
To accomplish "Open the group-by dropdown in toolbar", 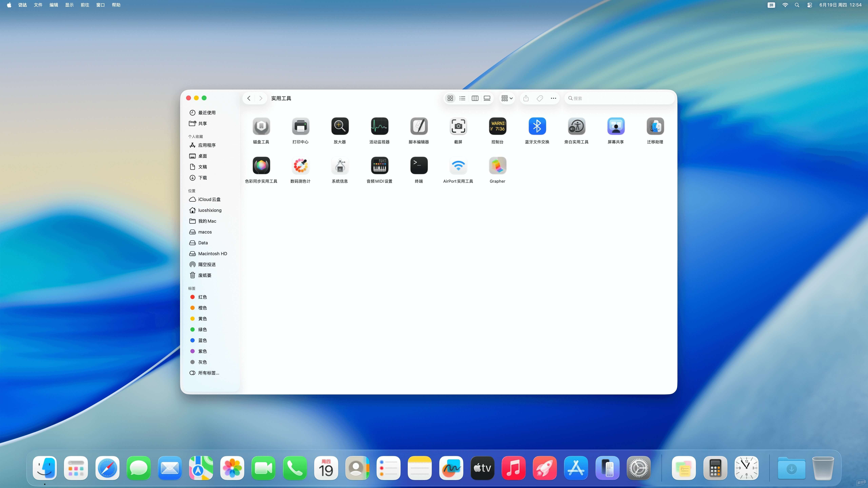I will pos(507,98).
